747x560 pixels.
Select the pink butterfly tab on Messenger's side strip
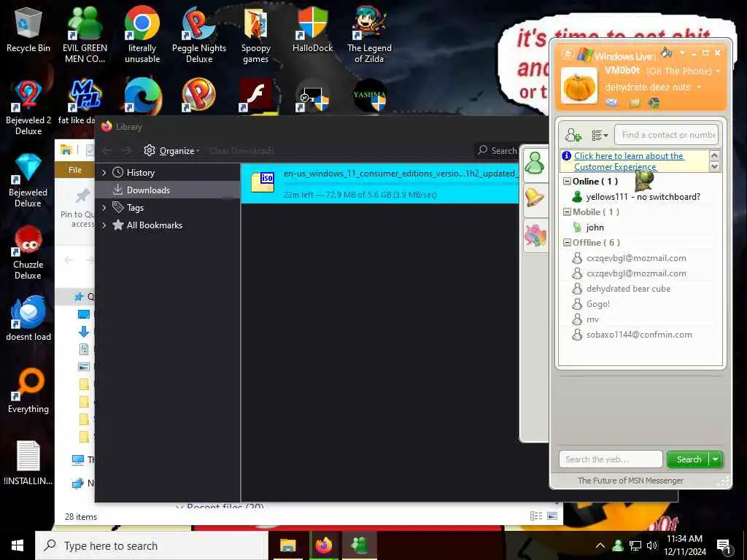pos(535,235)
